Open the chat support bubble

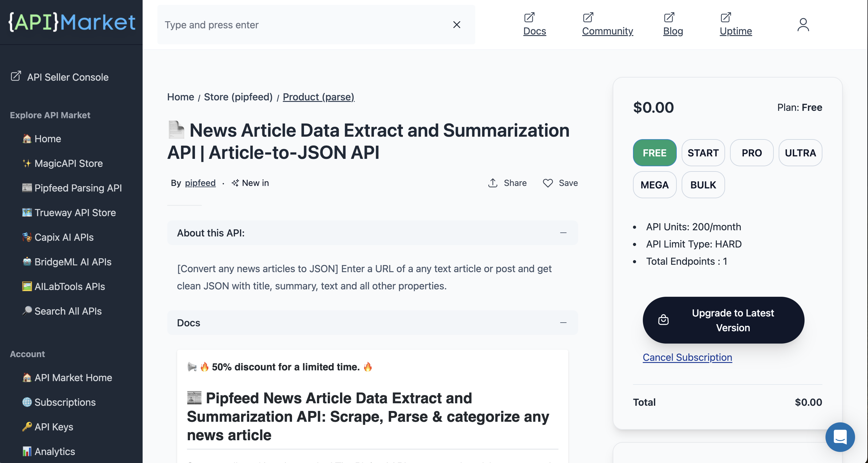[840, 437]
